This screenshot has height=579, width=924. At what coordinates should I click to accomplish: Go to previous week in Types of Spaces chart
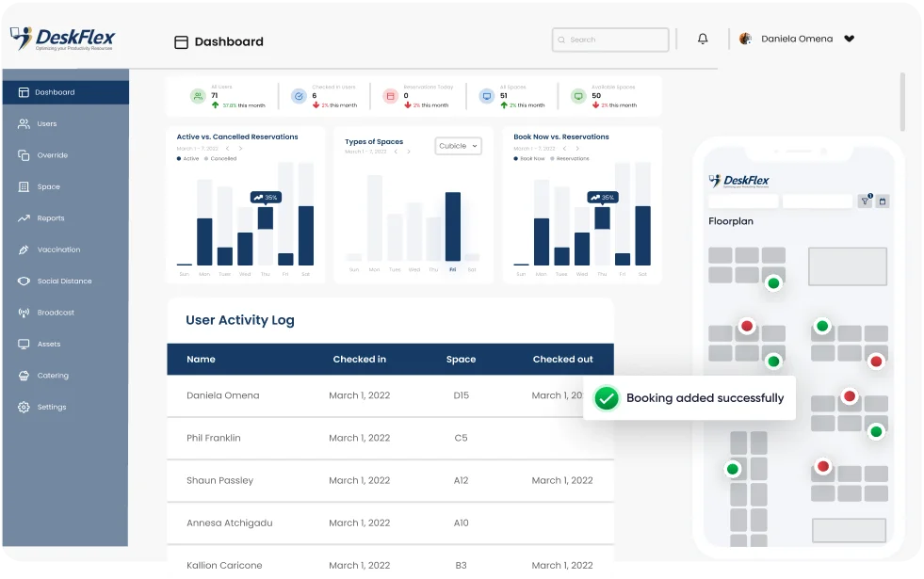coord(396,152)
